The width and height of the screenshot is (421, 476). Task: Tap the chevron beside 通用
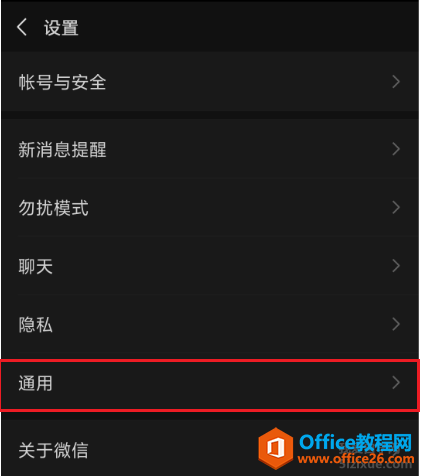[396, 383]
